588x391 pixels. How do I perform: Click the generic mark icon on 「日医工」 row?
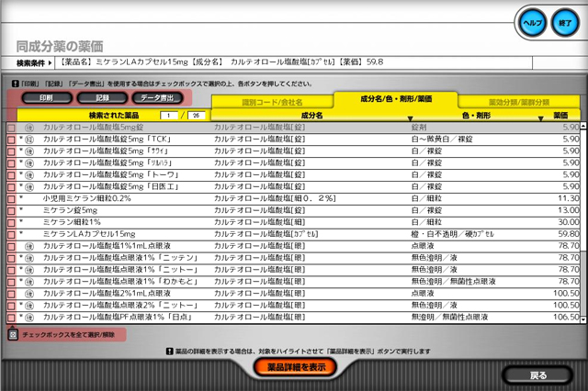pos(29,187)
